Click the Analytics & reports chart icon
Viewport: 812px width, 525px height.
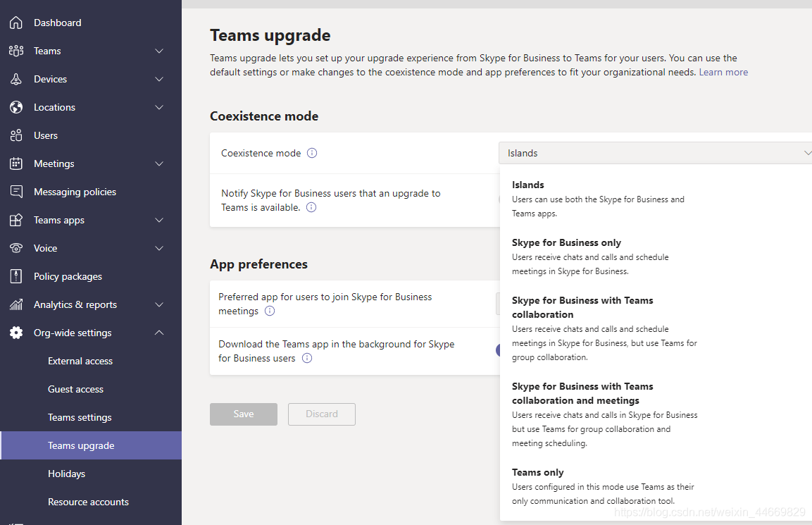click(x=16, y=304)
